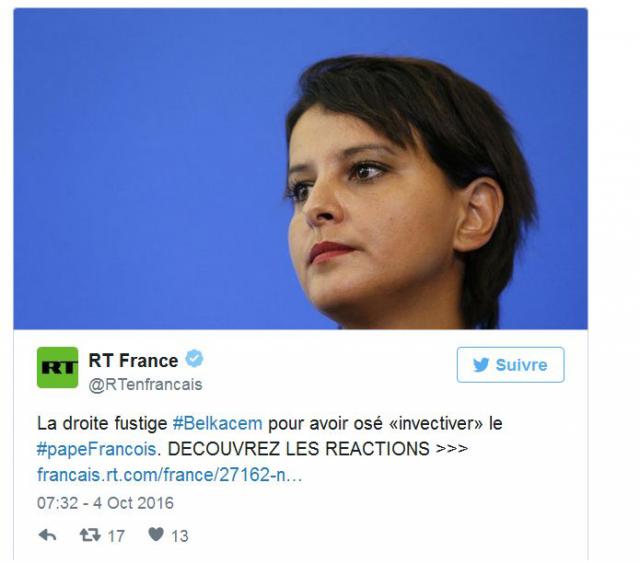Open the francais.rt.com article link
This screenshot has width=640, height=563.
[x=169, y=475]
